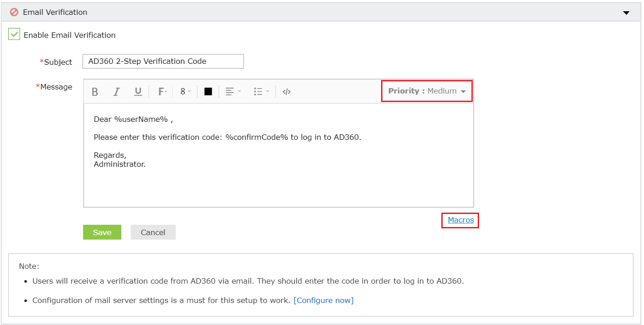This screenshot has width=644, height=325.
Task: Collapse the Email Verification section
Action: click(x=626, y=13)
